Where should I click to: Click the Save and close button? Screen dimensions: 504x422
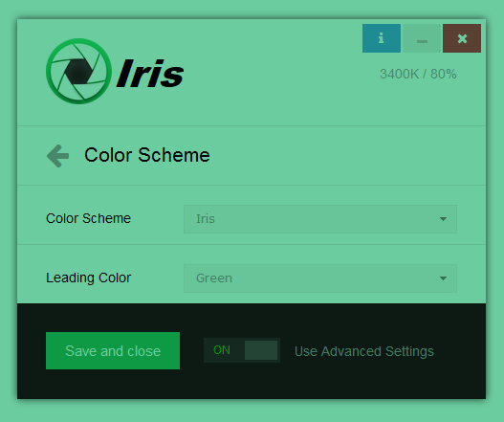[113, 350]
